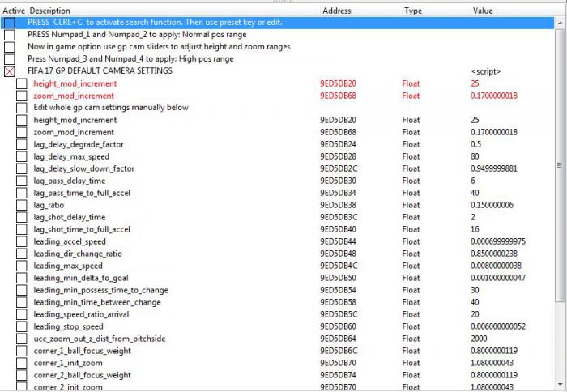
Task: Click the Float type of lag_pass_delay_time
Action: pos(411,181)
